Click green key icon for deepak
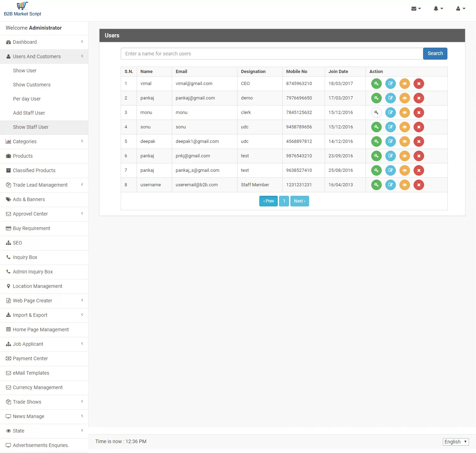 click(x=376, y=141)
